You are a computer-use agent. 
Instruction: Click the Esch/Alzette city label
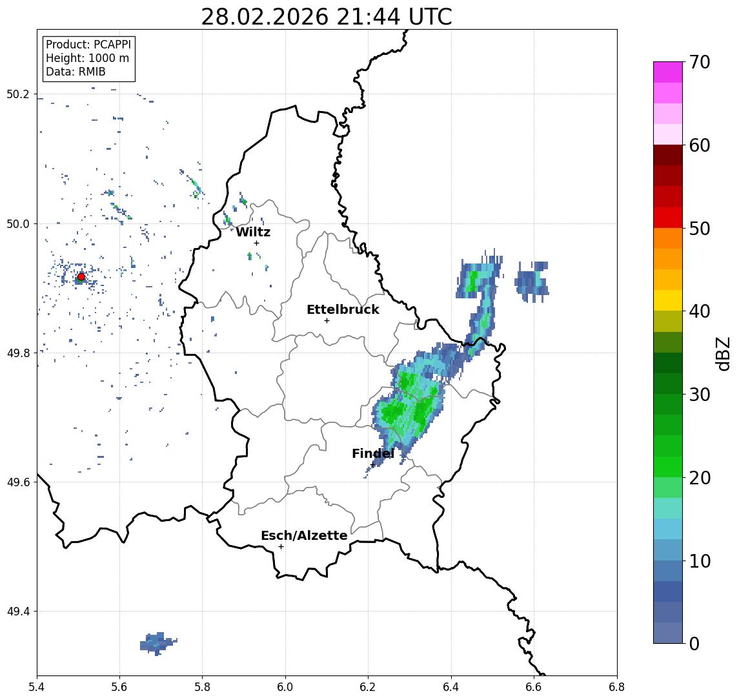pos(304,536)
